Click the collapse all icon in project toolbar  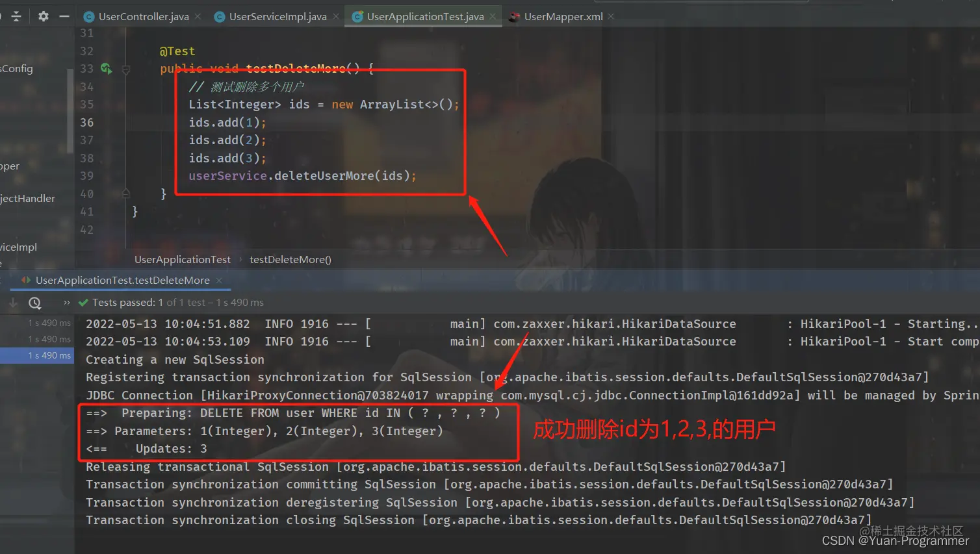(16, 16)
